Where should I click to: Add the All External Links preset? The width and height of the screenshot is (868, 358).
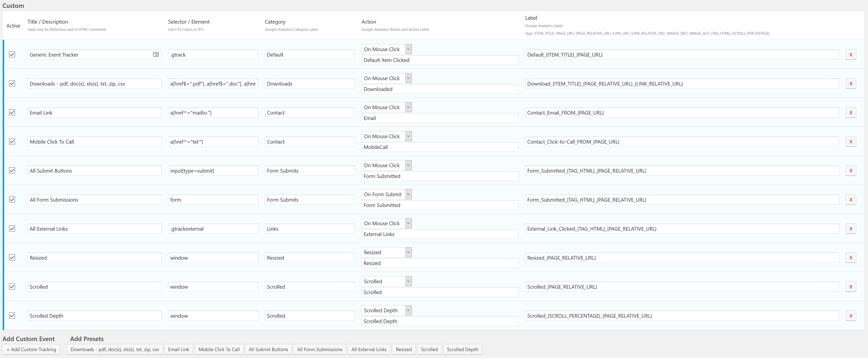tap(369, 349)
